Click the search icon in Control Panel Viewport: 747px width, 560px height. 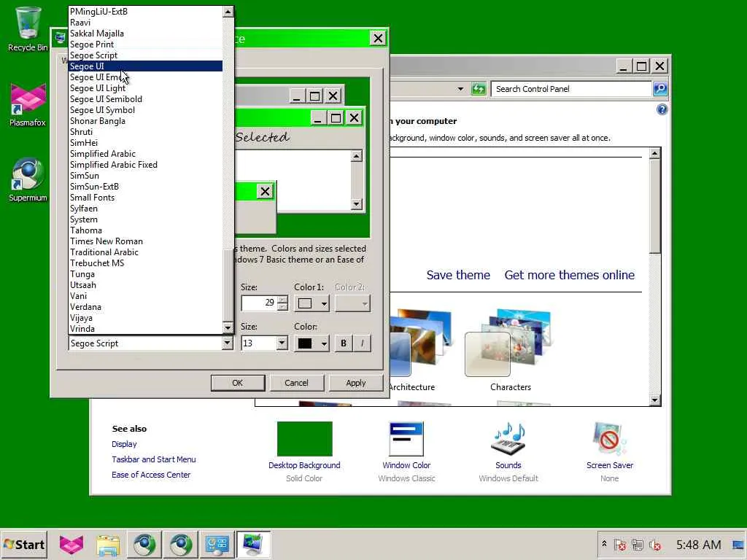660,88
